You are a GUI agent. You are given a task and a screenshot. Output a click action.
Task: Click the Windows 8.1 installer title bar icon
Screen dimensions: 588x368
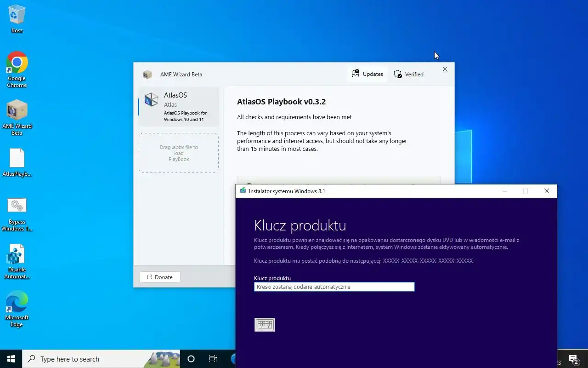(x=243, y=191)
